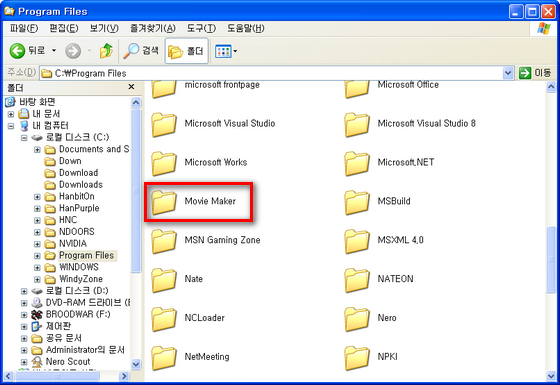Collapse 내 컴퓨터 tree node
This screenshot has width=560, height=385.
tap(11, 126)
